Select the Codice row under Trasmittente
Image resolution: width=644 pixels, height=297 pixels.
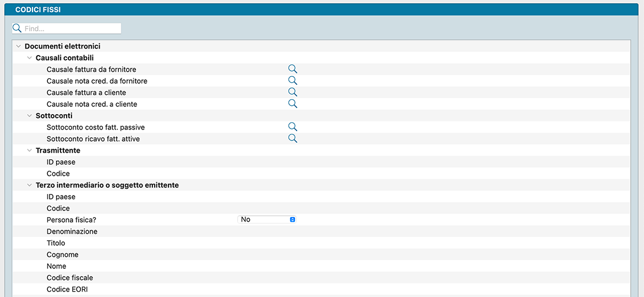click(58, 174)
